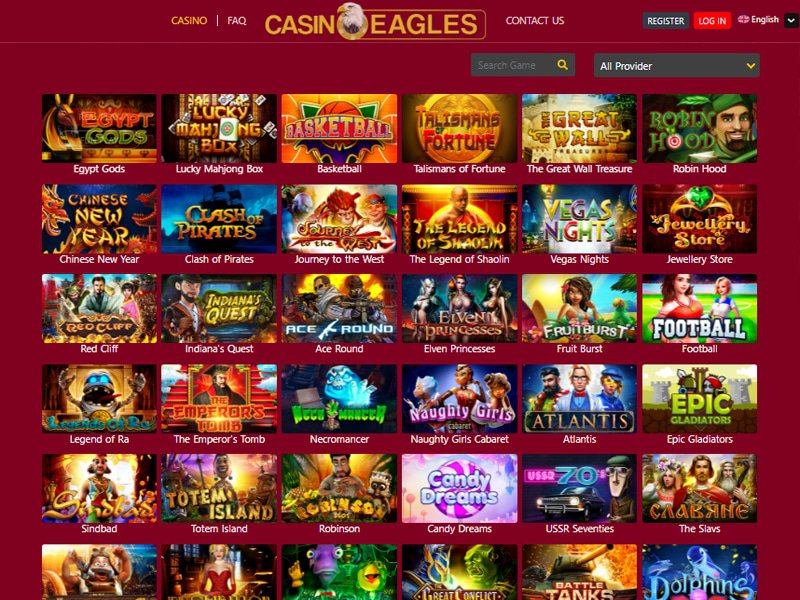Open the FAQ menu item
This screenshot has width=800, height=600.
point(237,20)
